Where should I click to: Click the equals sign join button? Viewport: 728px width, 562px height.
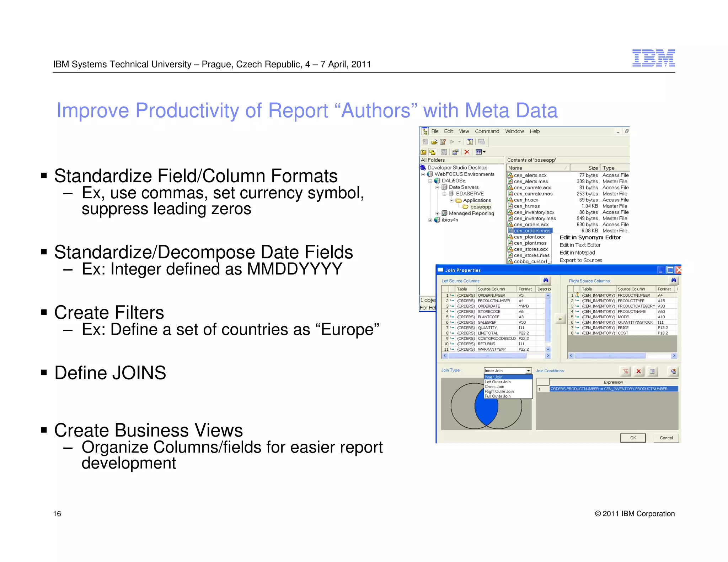click(560, 319)
